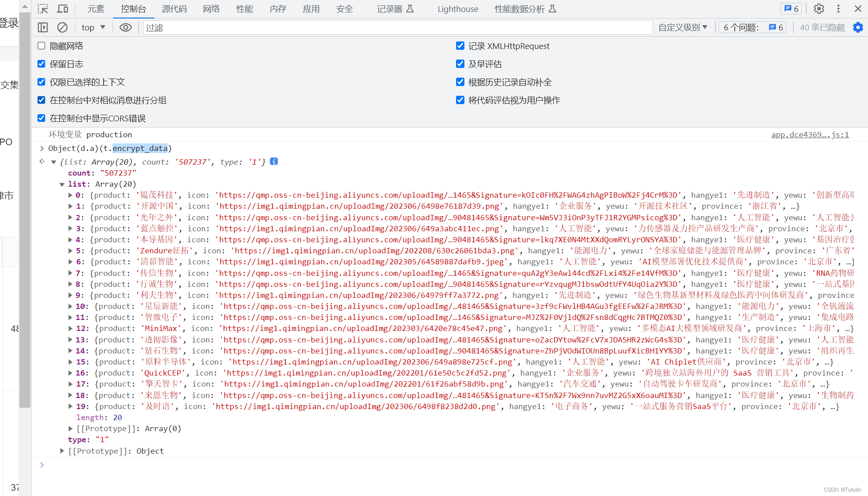Check the 隐藏网络 checkbox
This screenshot has width=868, height=496.
[x=41, y=46]
